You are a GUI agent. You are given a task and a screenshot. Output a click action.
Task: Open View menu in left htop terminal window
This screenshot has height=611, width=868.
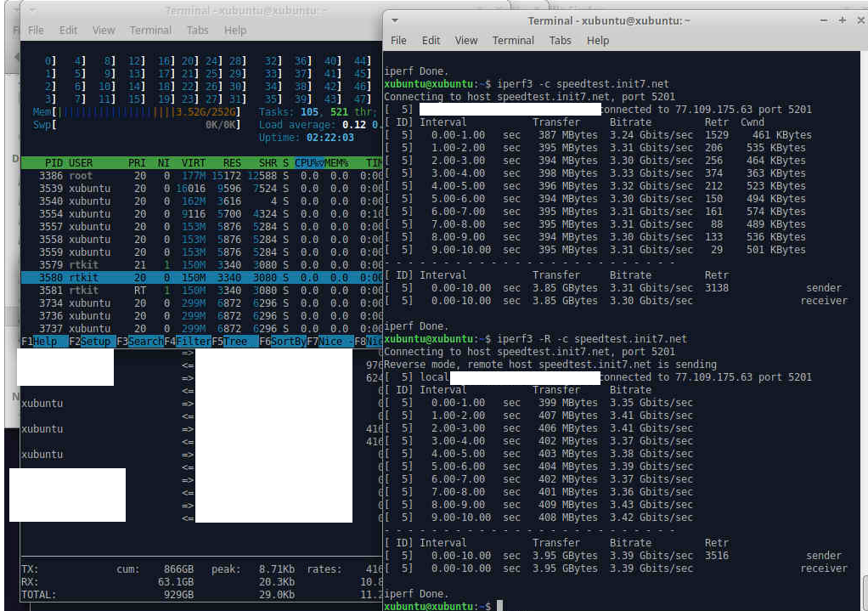coord(104,30)
